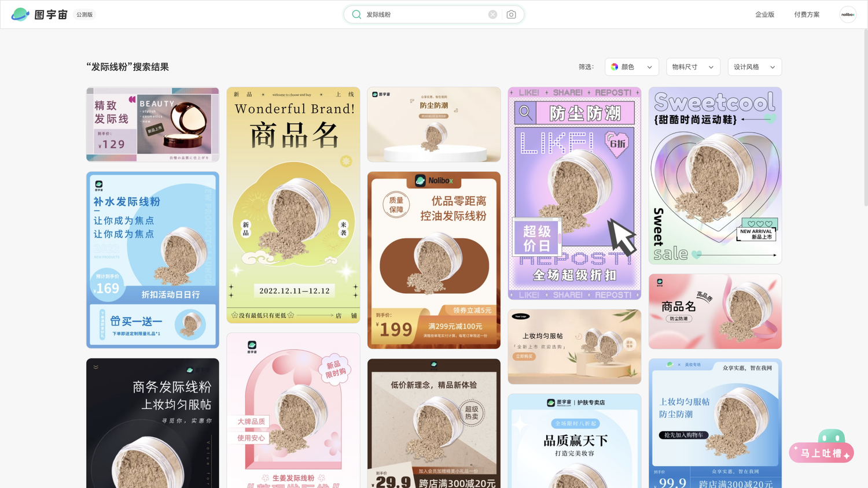
Task: Expand the 物料尺寸 filter dropdown
Action: [x=693, y=67]
